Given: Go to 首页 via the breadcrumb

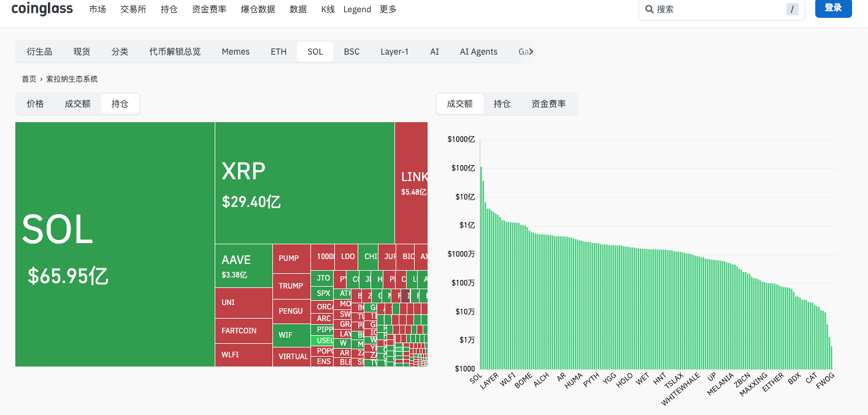Looking at the screenshot, I should 29,79.
